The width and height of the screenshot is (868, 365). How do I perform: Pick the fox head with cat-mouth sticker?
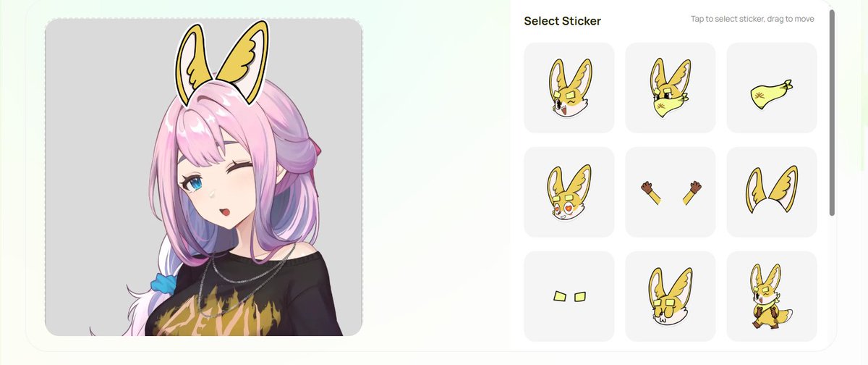pyautogui.click(x=671, y=296)
